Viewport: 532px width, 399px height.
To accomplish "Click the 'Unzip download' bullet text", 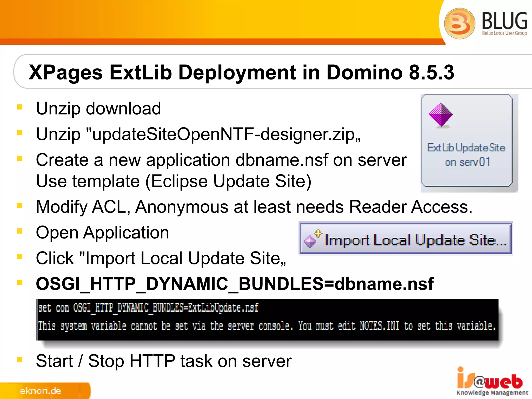I will [98, 108].
